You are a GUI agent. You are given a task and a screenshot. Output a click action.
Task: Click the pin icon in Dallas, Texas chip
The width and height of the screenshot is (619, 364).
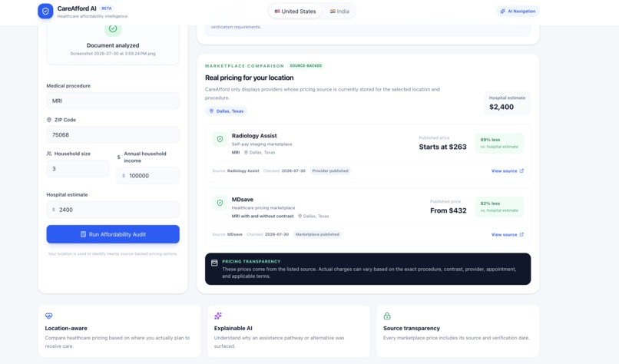coord(211,111)
